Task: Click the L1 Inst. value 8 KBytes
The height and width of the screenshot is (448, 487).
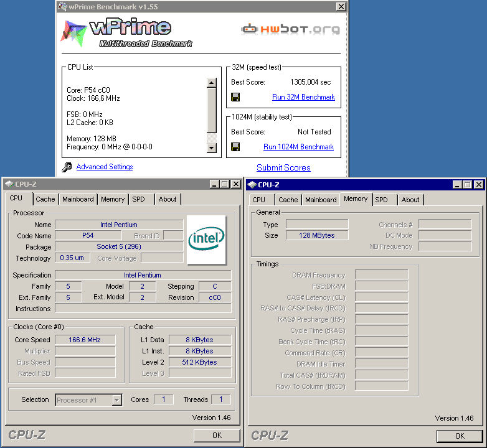Action: coord(200,351)
